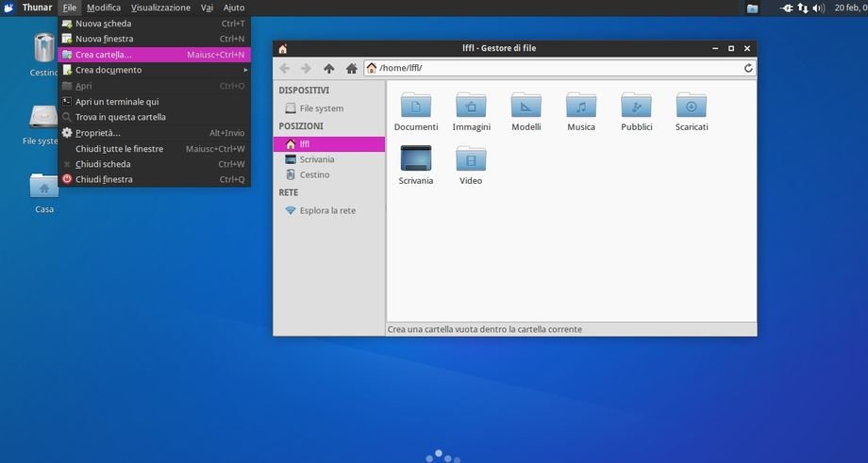The height and width of the screenshot is (463, 868).
Task: Go to parent folder with up arrow
Action: (328, 68)
